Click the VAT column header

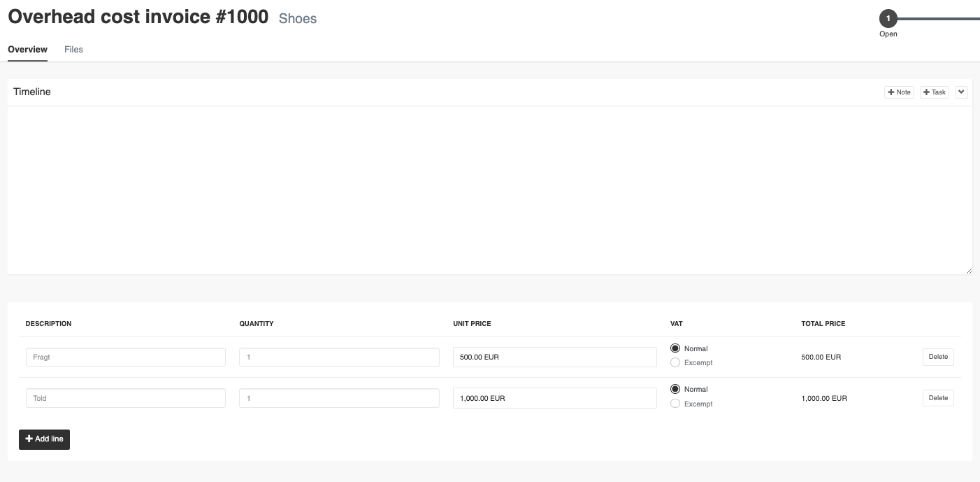(677, 324)
